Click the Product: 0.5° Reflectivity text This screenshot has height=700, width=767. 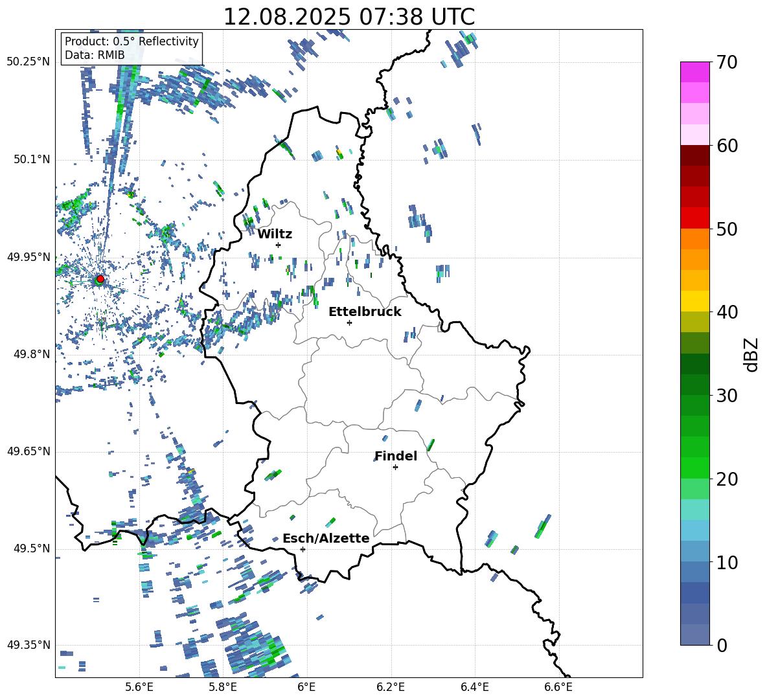[x=132, y=41]
